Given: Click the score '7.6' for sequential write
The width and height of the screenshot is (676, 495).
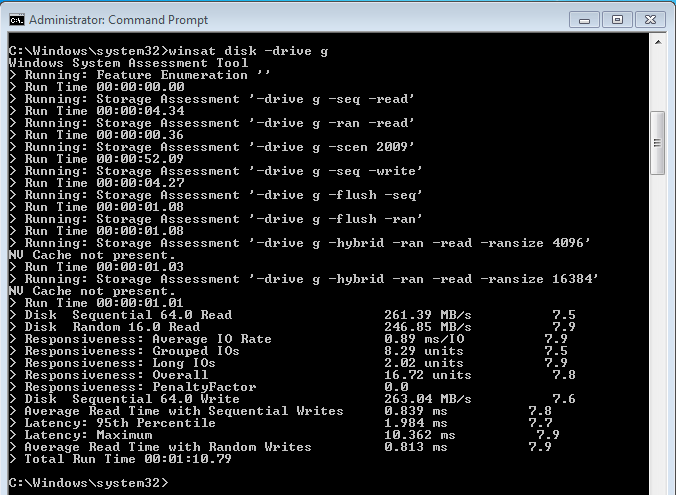Looking at the screenshot, I should click(564, 399).
